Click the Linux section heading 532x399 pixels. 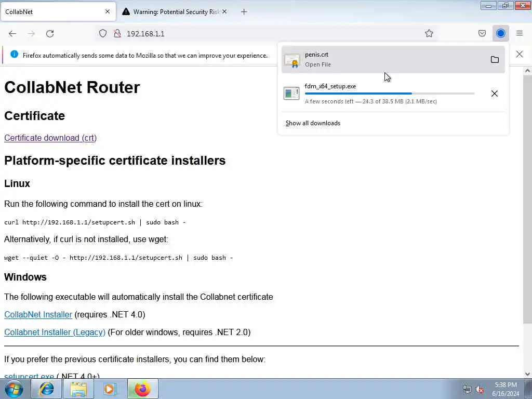[17, 183]
